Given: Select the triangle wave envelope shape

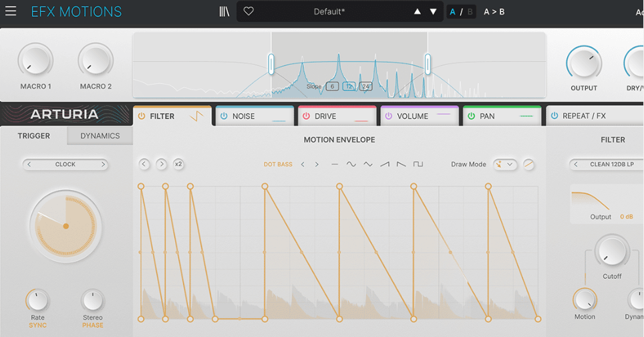Looking at the screenshot, I should [368, 164].
